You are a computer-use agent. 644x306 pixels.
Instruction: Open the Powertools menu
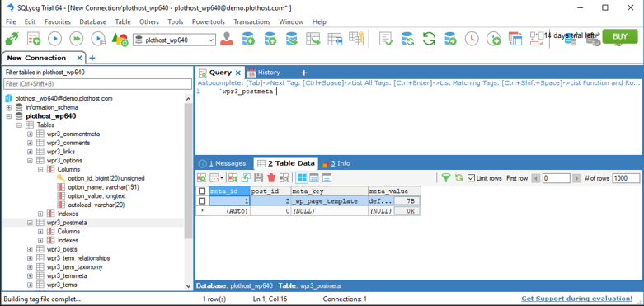point(209,21)
